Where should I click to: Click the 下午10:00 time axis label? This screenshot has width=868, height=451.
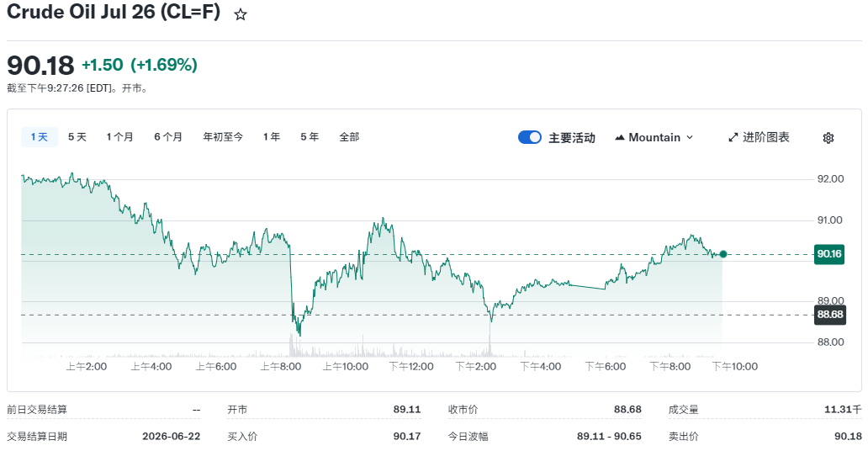point(734,367)
